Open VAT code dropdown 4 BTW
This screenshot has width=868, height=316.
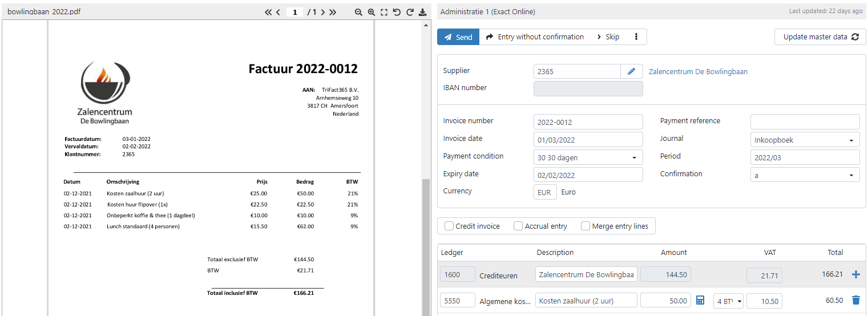pos(728,301)
